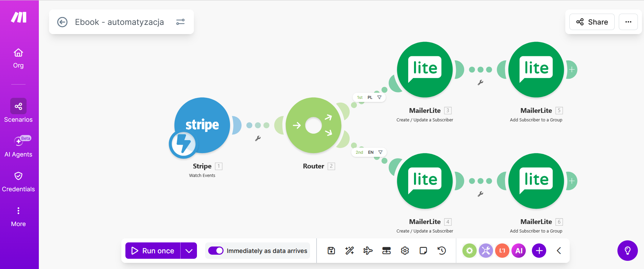Edit the scenario name Ebook - automatyzacja
This screenshot has width=644, height=269.
[119, 22]
